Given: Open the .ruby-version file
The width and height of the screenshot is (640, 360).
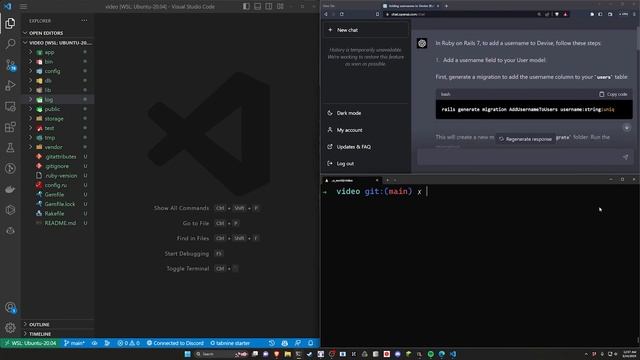Looking at the screenshot, I should tap(58, 176).
